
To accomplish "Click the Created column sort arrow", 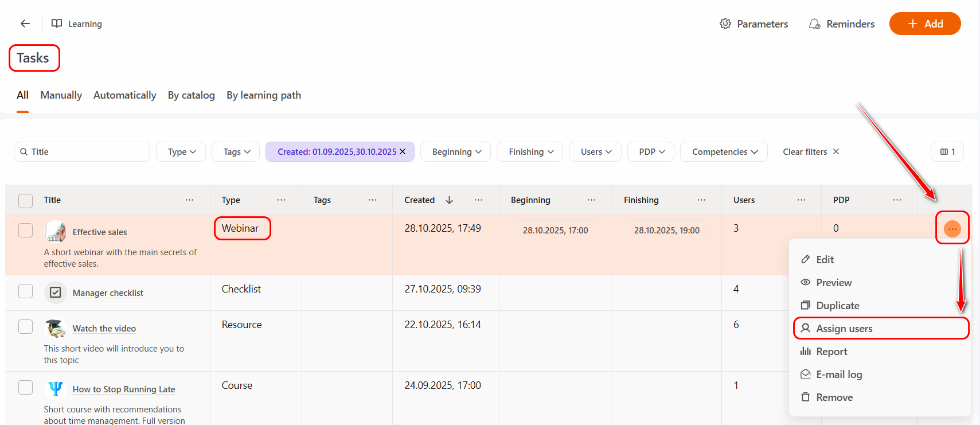I will (x=449, y=200).
